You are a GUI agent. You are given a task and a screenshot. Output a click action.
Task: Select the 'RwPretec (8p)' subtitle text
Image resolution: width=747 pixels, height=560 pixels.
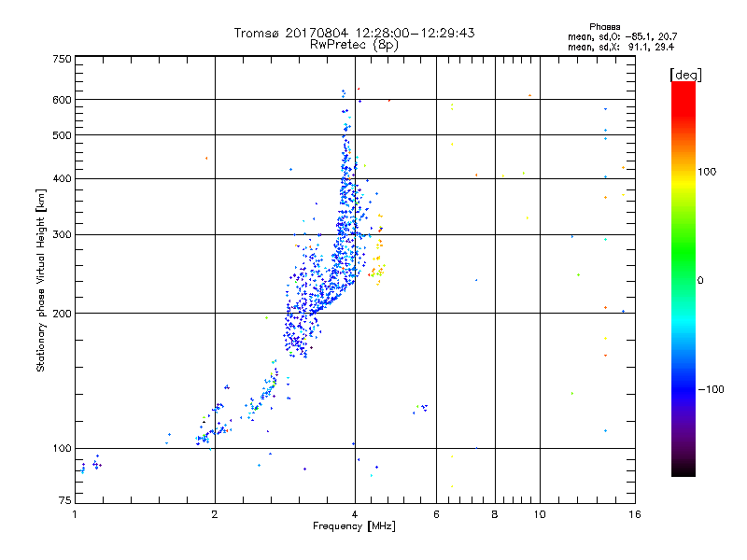[354, 45]
